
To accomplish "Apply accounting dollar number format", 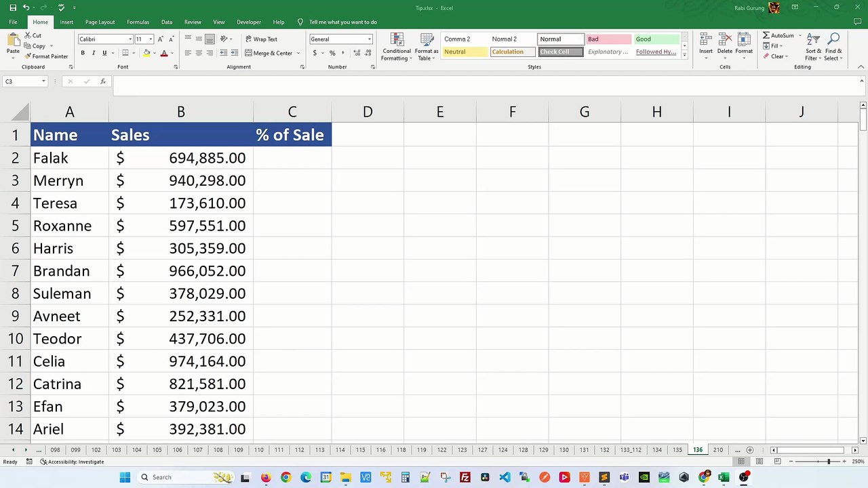I will (x=315, y=53).
